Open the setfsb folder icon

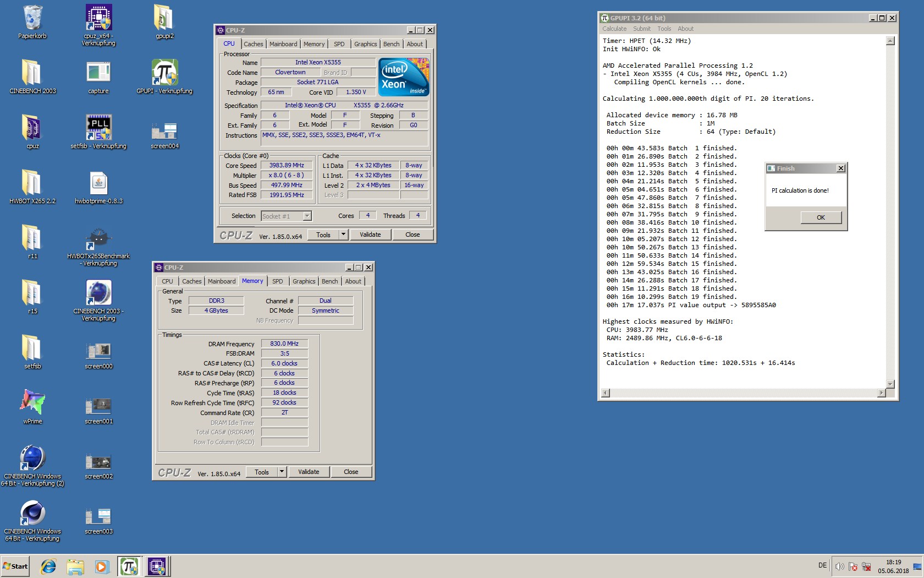tap(32, 348)
